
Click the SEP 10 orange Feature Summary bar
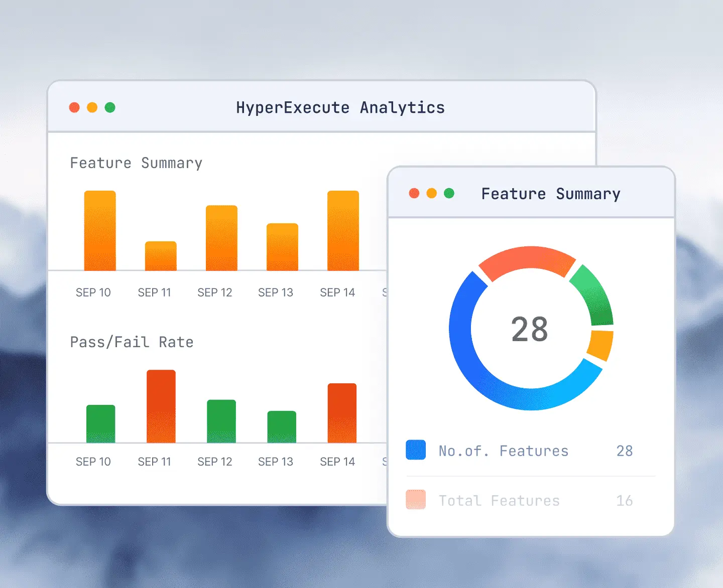coord(100,231)
